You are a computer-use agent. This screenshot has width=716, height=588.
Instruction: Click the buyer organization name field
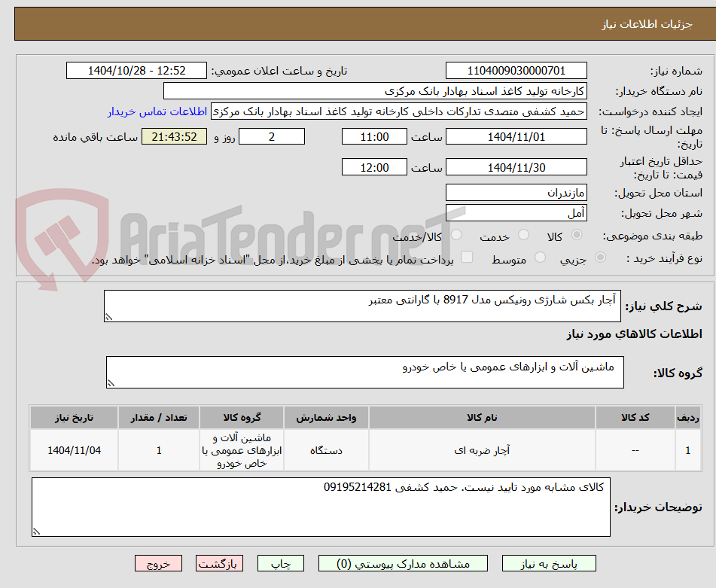click(375, 91)
